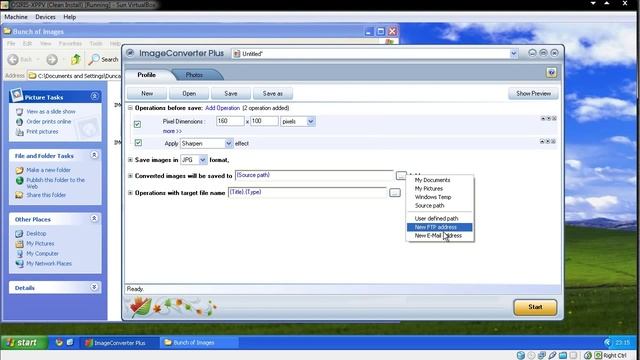640x360 pixels.
Task: Remove the Sharpen effect operation
Action: click(x=553, y=142)
